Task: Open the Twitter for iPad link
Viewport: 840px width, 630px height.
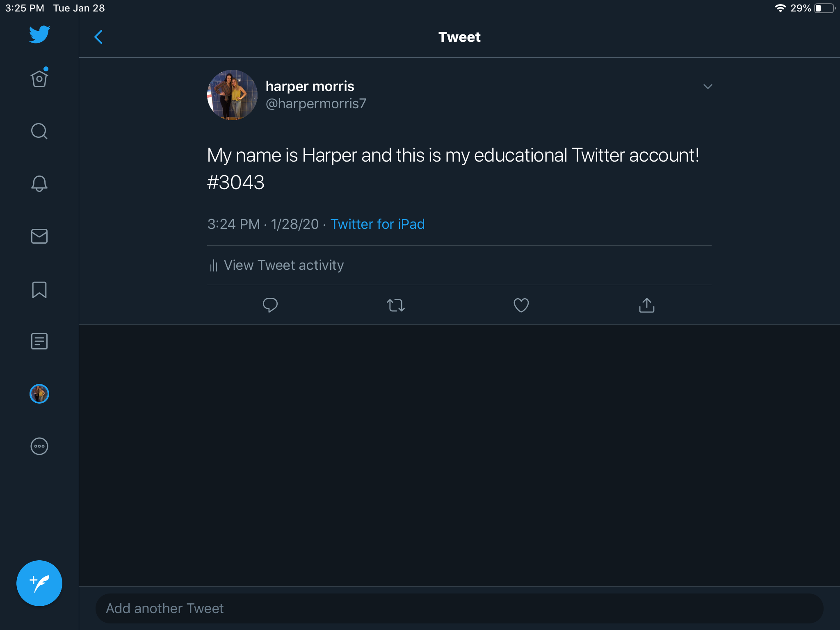Action: click(x=377, y=224)
